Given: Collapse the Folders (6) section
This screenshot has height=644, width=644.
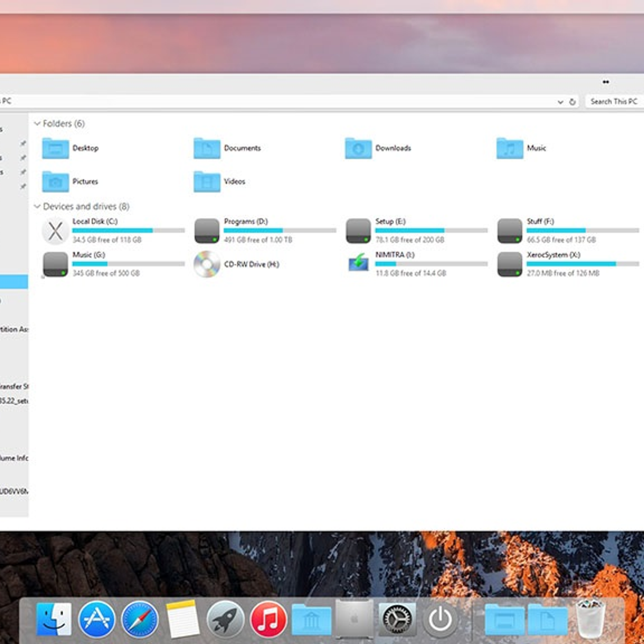Looking at the screenshot, I should (37, 124).
